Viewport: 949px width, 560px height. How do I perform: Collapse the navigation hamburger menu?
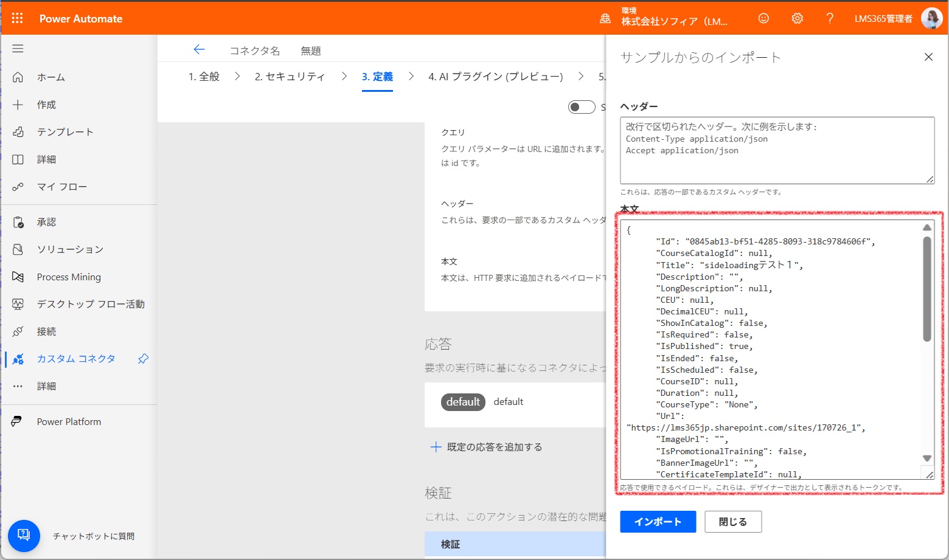coord(18,49)
